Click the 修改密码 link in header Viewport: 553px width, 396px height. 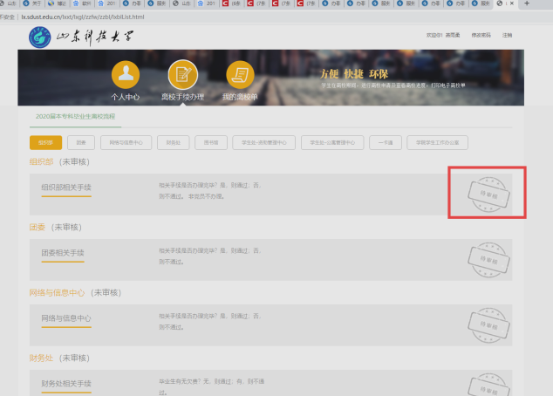[481, 35]
